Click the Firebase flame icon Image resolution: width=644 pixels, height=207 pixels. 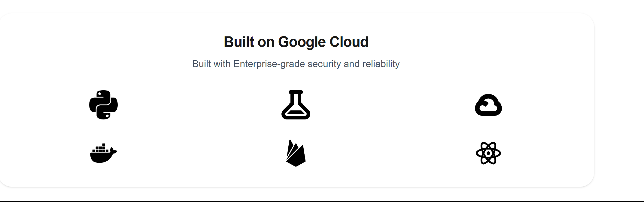point(296,153)
